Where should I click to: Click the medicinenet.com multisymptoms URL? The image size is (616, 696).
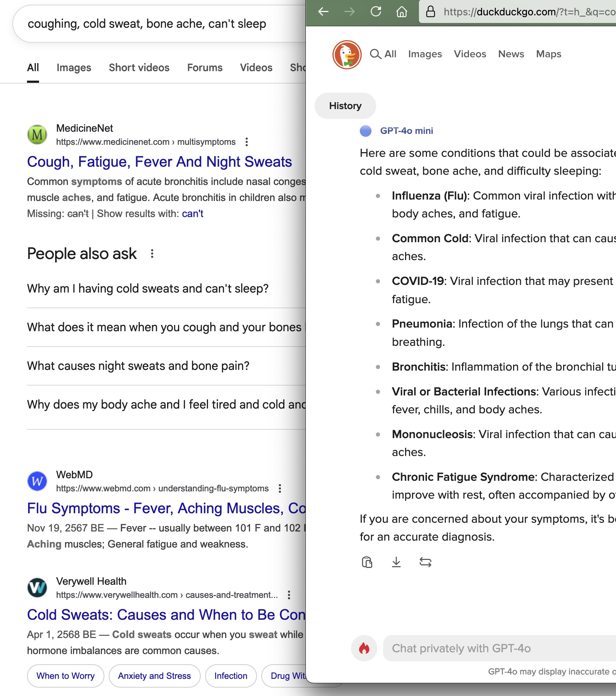click(x=146, y=142)
